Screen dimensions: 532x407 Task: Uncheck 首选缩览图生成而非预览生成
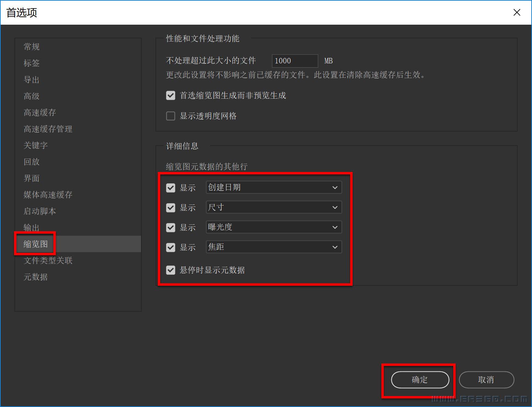tap(170, 95)
